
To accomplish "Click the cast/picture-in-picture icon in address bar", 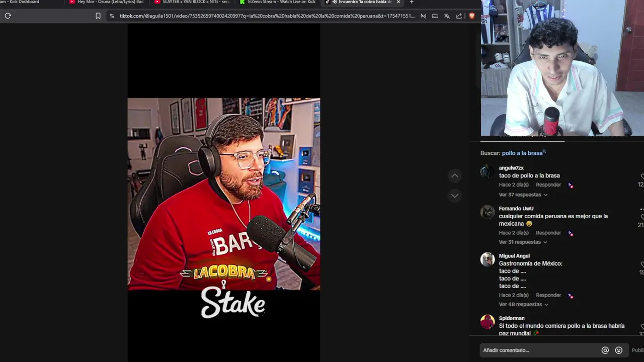I will (435, 16).
